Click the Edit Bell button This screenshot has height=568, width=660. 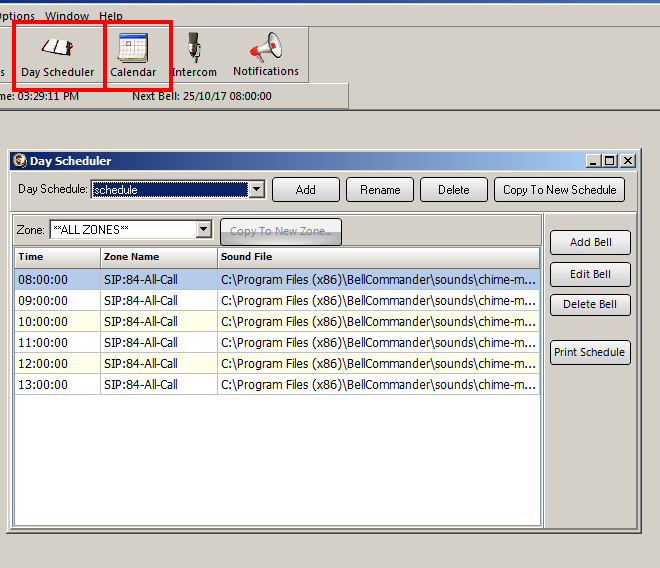(x=590, y=274)
